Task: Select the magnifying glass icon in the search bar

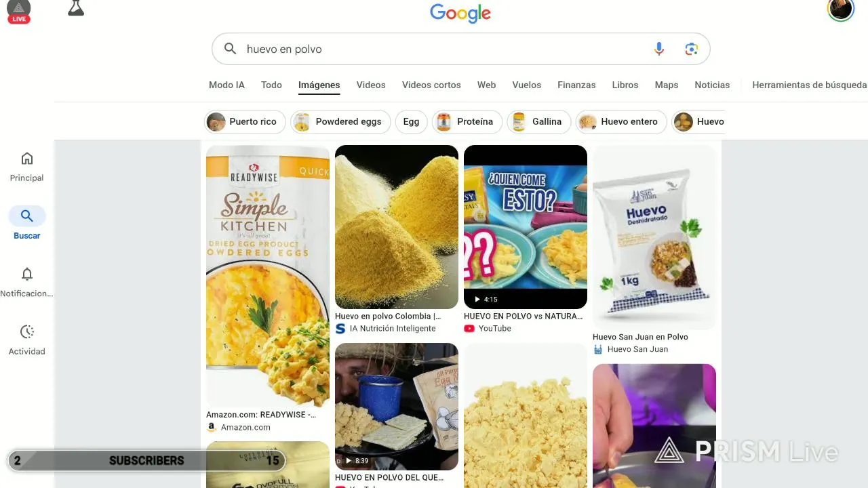Action: coord(231,49)
